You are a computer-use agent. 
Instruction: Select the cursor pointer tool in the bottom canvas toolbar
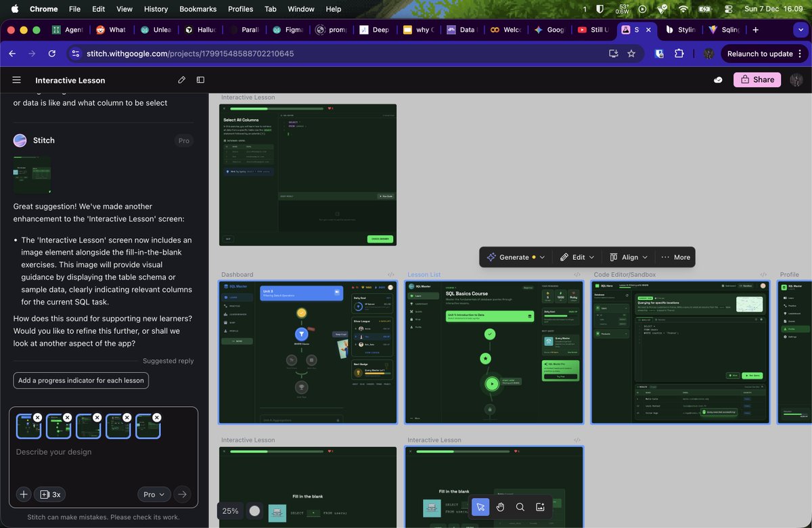pyautogui.click(x=480, y=507)
